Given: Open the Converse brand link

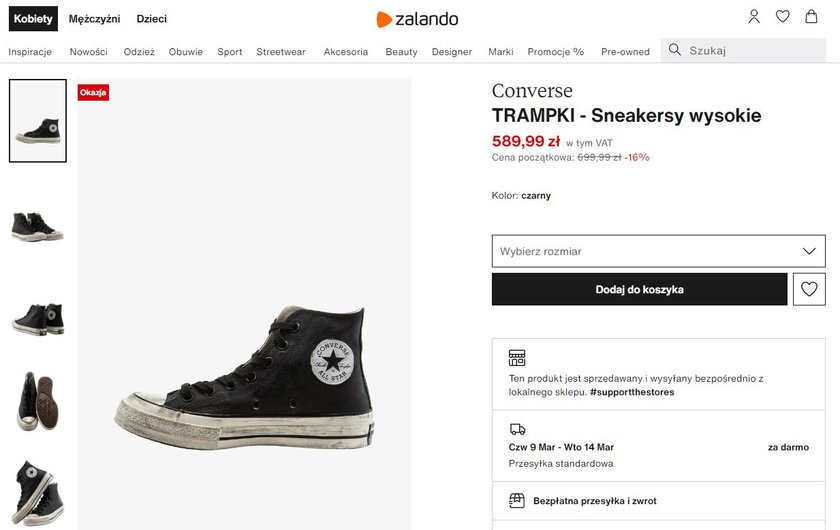Looking at the screenshot, I should click(x=532, y=91).
